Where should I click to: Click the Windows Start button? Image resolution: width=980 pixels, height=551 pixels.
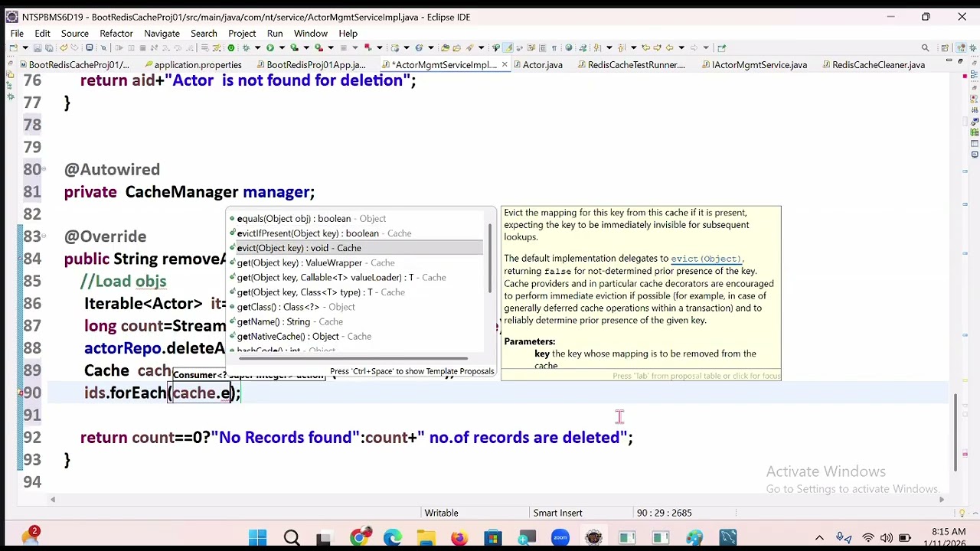pyautogui.click(x=257, y=538)
